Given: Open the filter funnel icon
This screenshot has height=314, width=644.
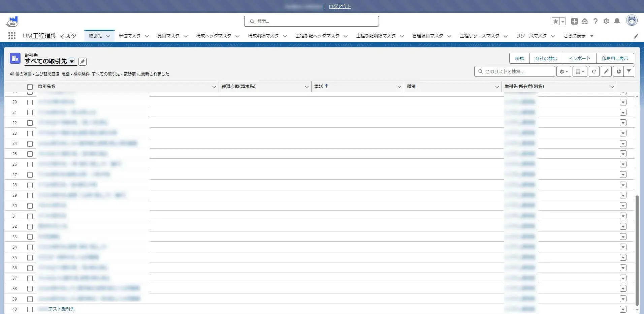Looking at the screenshot, I should point(629,71).
